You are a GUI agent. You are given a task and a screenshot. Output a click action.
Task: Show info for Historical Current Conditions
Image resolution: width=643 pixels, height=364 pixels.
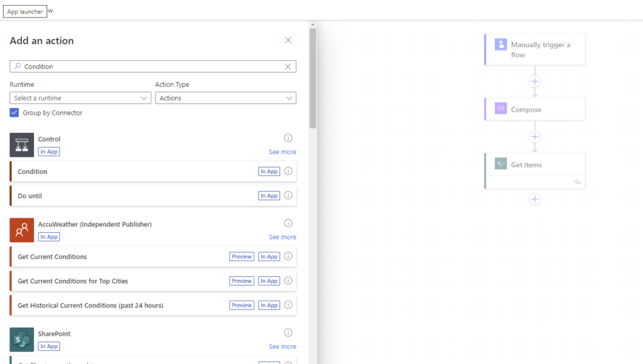(x=288, y=304)
